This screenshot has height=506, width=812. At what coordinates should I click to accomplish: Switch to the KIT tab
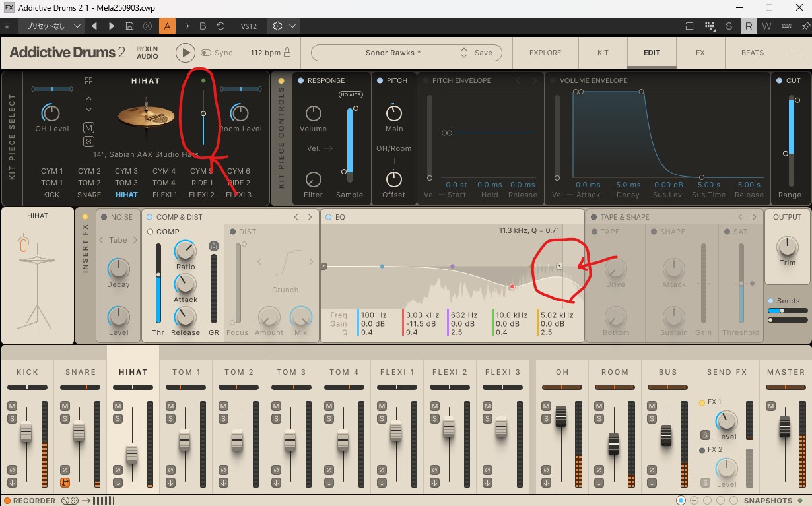click(603, 53)
